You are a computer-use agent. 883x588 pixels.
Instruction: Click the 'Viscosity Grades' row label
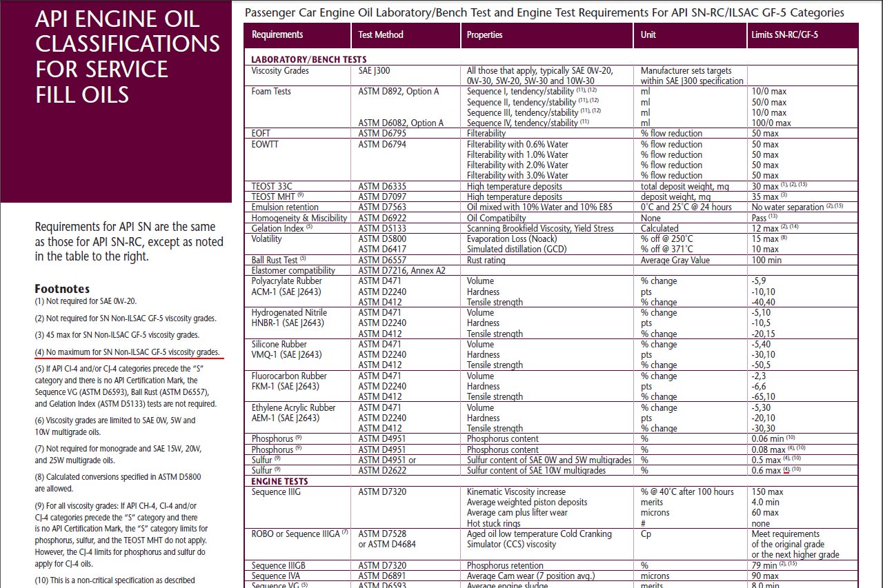coord(280,70)
